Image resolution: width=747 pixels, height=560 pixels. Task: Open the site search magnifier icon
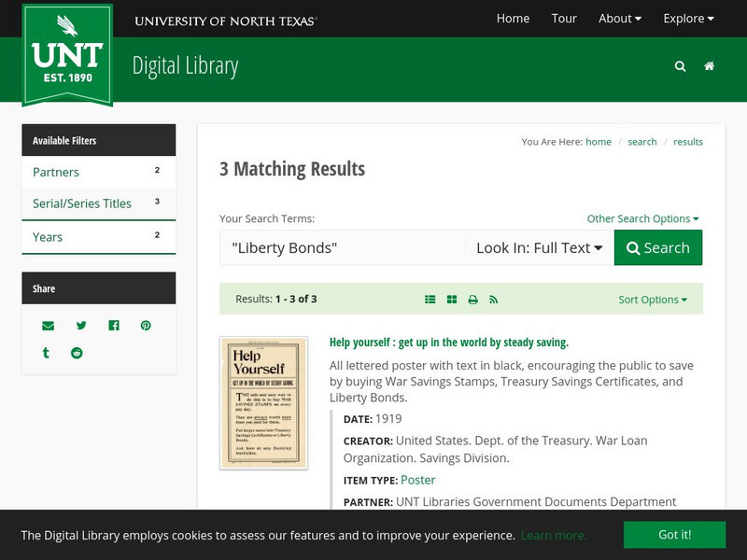(x=680, y=66)
